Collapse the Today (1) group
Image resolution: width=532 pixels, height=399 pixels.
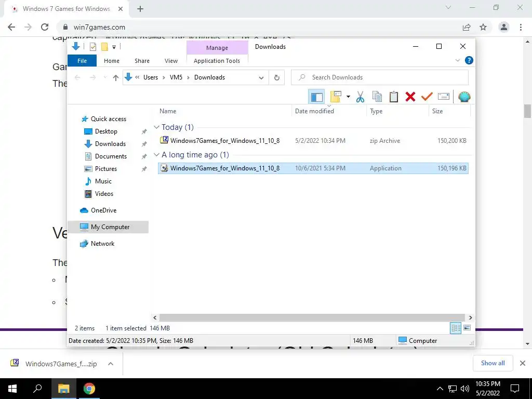coord(156,127)
